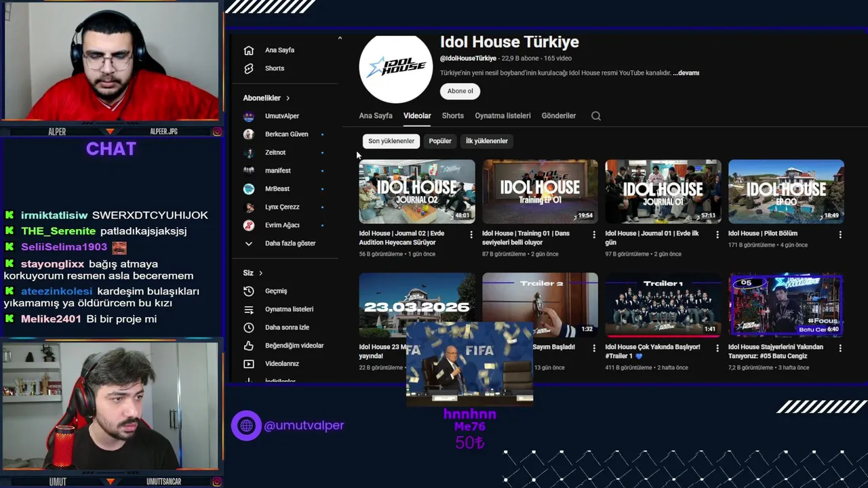Open UmutvAlper subscription channel avatar
Screen dimensions: 868x488
(x=249, y=116)
